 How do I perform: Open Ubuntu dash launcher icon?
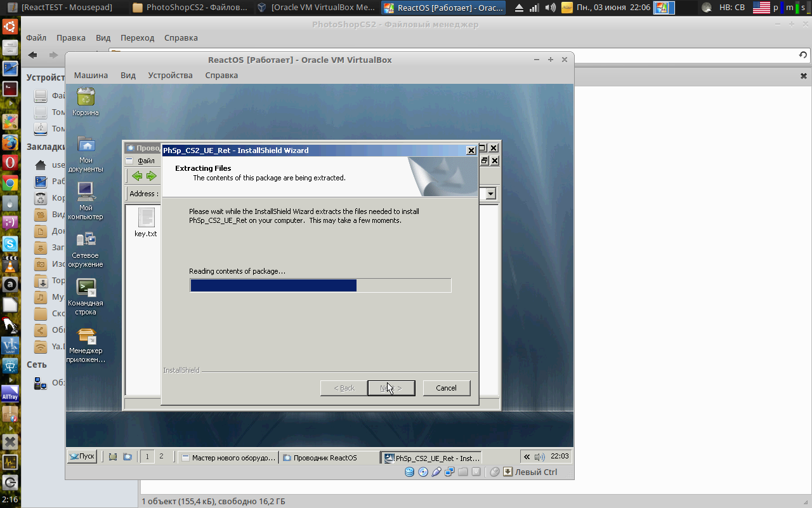(10, 27)
